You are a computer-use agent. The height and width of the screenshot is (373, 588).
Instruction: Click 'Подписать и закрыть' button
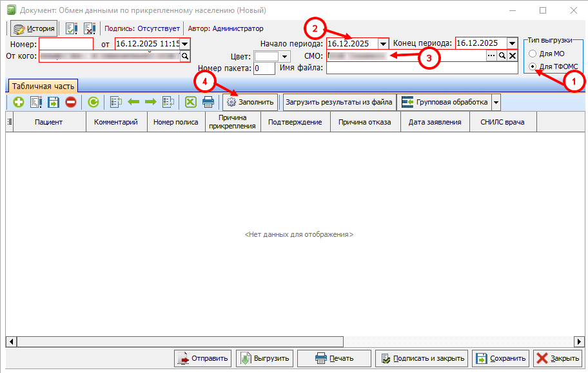[x=422, y=358]
